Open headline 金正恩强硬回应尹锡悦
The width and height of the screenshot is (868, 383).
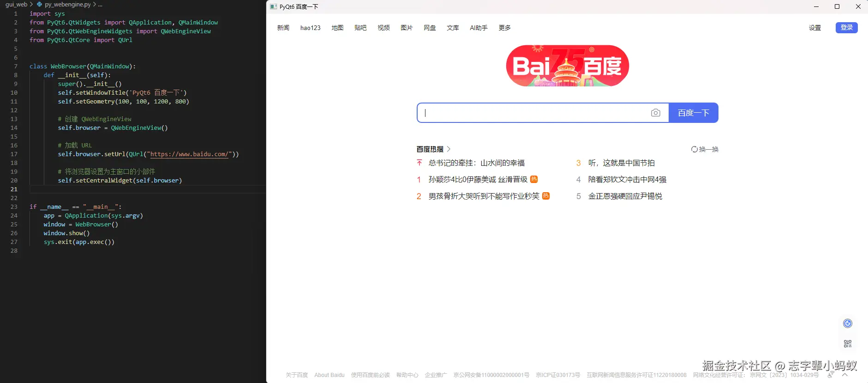tap(625, 196)
